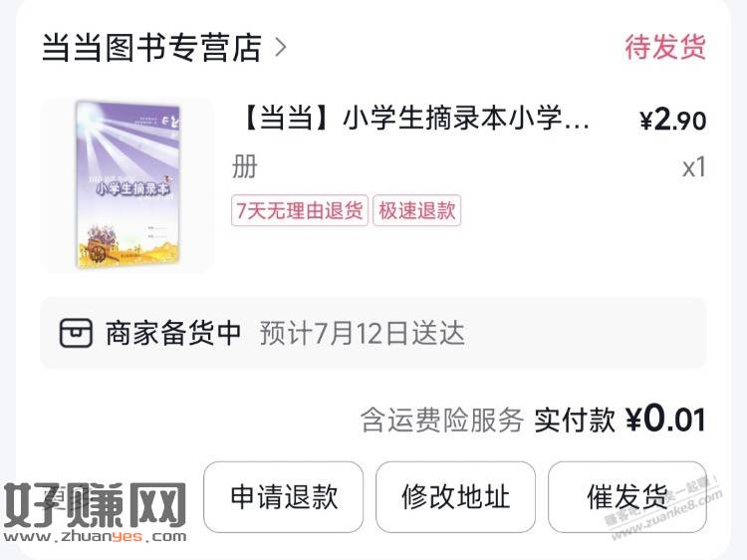
Task: Open the 小学生摘录本 product cover thumbnail
Action: tap(128, 185)
